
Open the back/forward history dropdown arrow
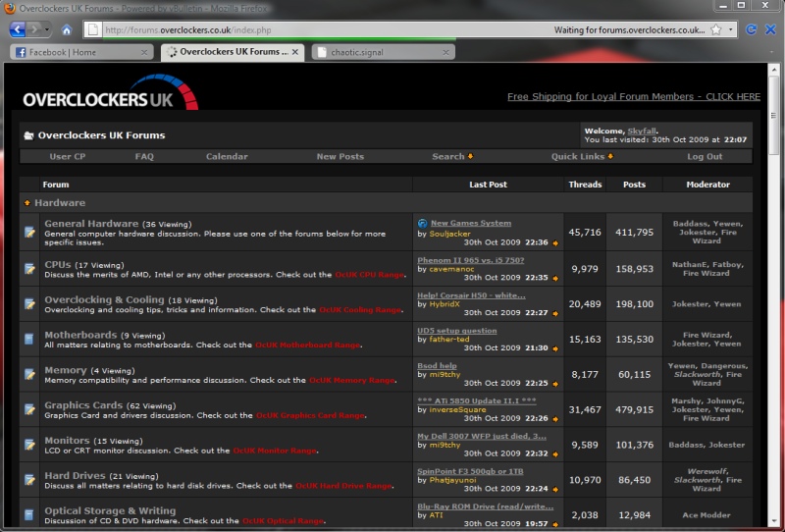[47, 29]
